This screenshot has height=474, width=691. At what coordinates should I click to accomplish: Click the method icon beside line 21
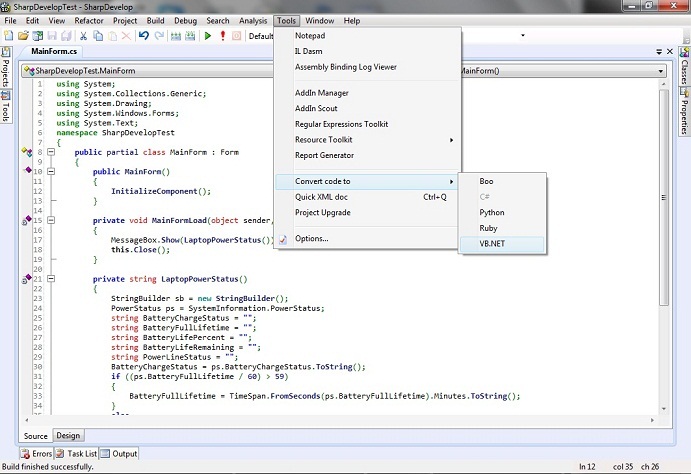click(x=27, y=278)
